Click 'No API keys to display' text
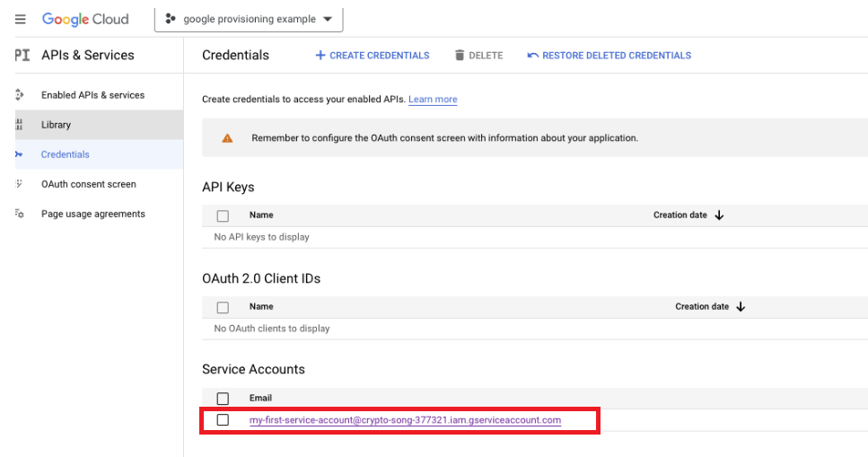The width and height of the screenshot is (868, 457). 262,237
